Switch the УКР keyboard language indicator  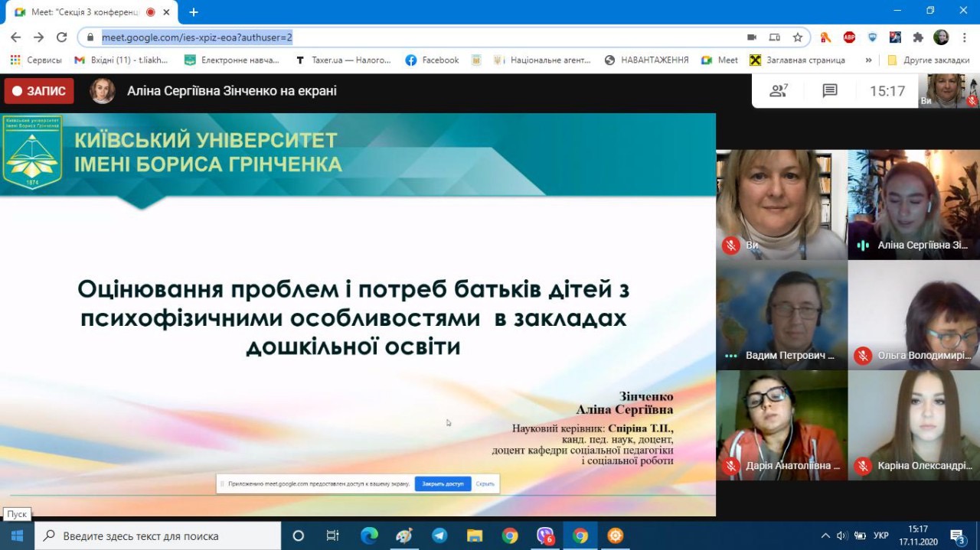881,535
